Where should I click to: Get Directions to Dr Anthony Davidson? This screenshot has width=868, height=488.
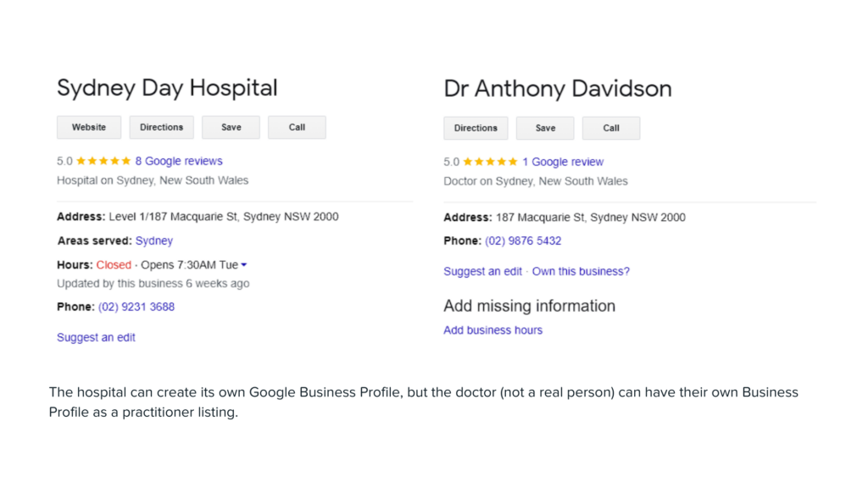click(476, 128)
